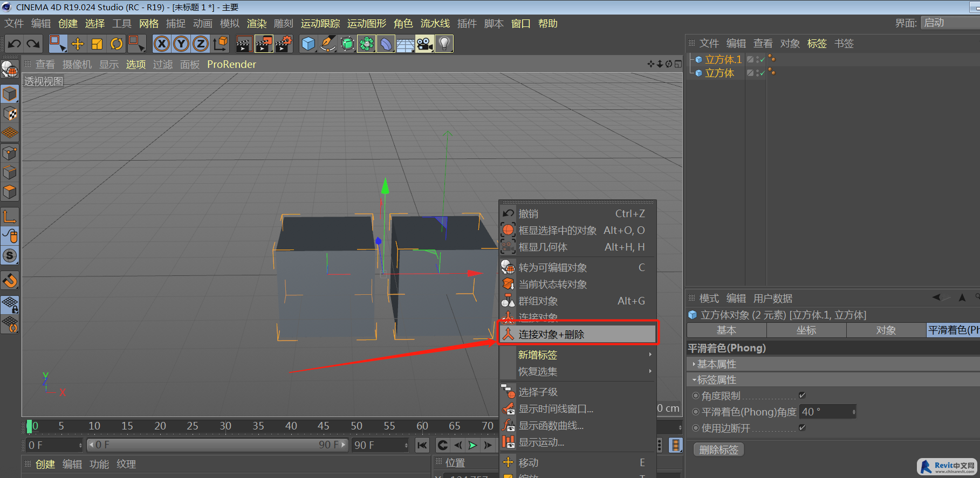Click the Angle Limit animation dot
This screenshot has width=980, height=478.
(696, 396)
